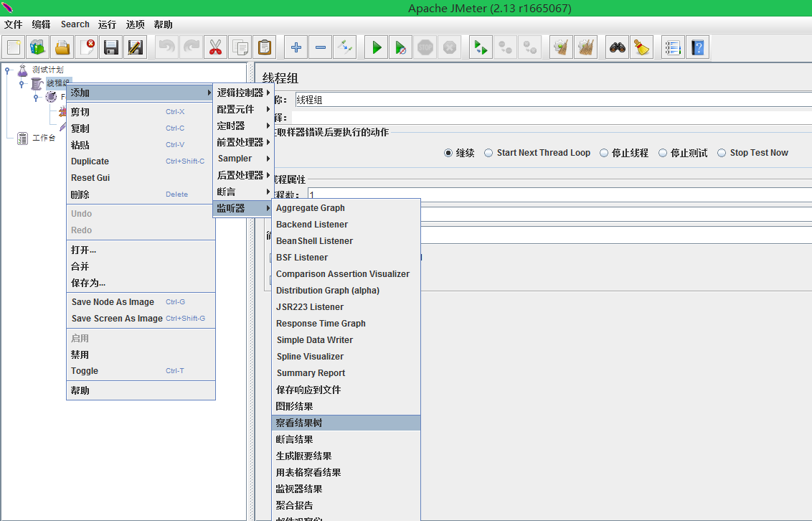Click the Clear gear-and-broom icon
This screenshot has height=521, width=812.
(x=561, y=47)
